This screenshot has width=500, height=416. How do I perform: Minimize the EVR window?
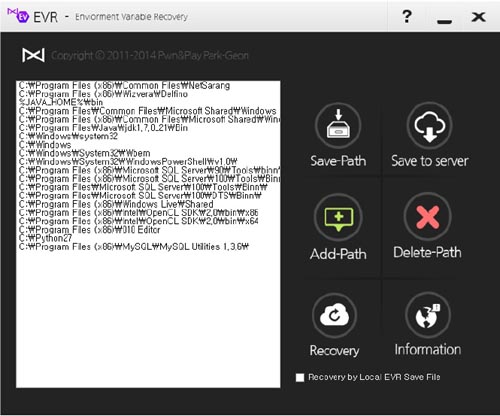[x=444, y=21]
